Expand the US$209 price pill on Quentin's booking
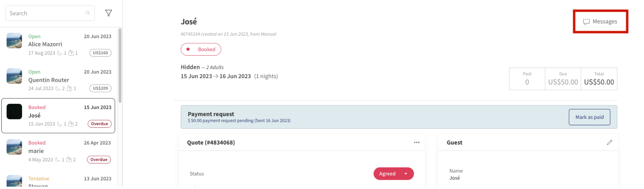This screenshot has width=644, height=189. point(100,88)
